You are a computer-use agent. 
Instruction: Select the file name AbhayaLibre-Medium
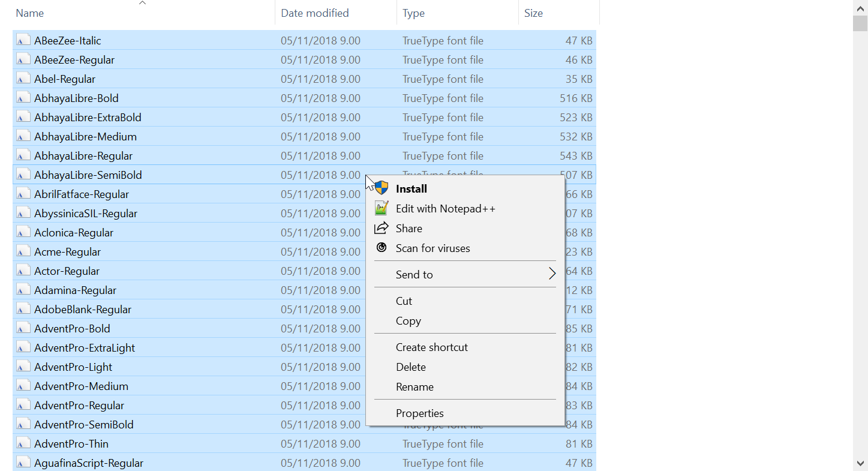click(x=85, y=137)
